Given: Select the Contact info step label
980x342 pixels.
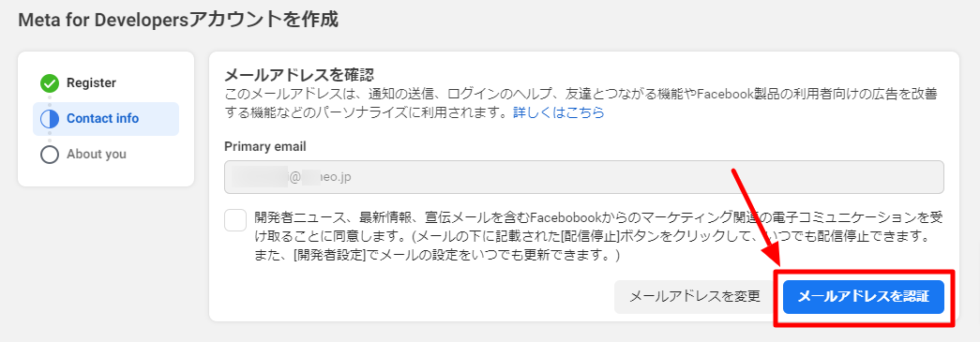Looking at the screenshot, I should tap(102, 119).
